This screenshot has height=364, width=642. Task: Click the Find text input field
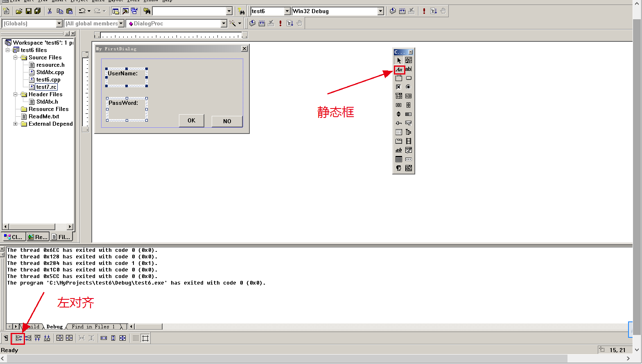tap(189, 11)
